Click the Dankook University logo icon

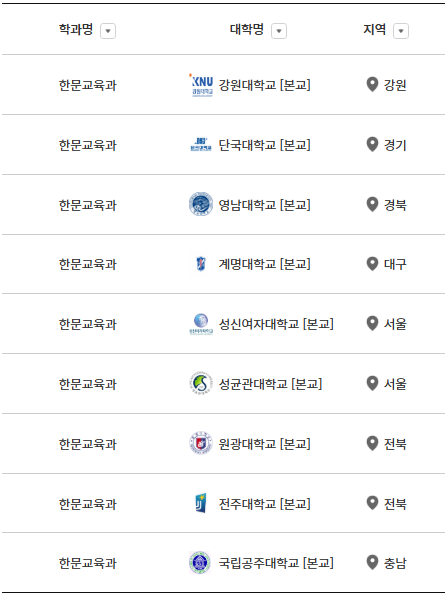201,145
